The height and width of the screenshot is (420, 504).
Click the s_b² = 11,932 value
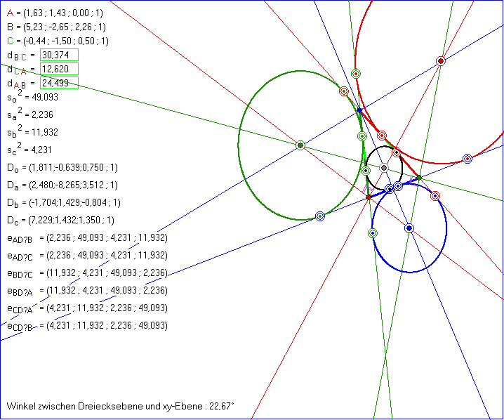32,132
